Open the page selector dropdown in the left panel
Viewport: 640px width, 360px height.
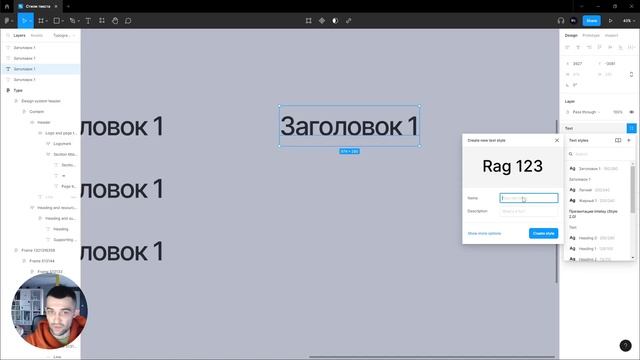click(63, 36)
